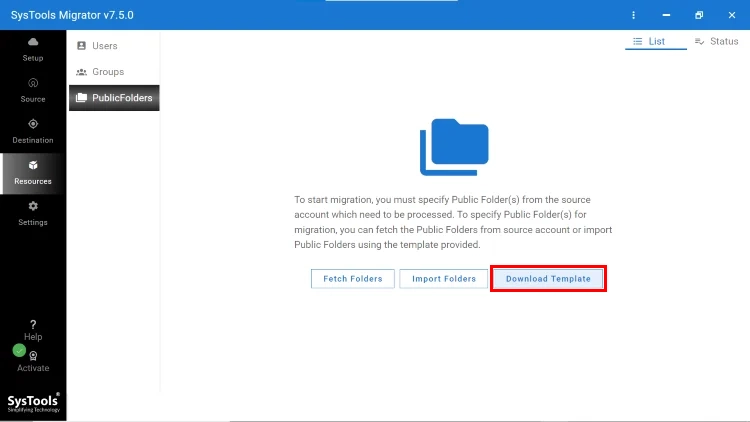Open the Setup cloud icon
Viewport: 750px width, 422px height.
click(33, 42)
